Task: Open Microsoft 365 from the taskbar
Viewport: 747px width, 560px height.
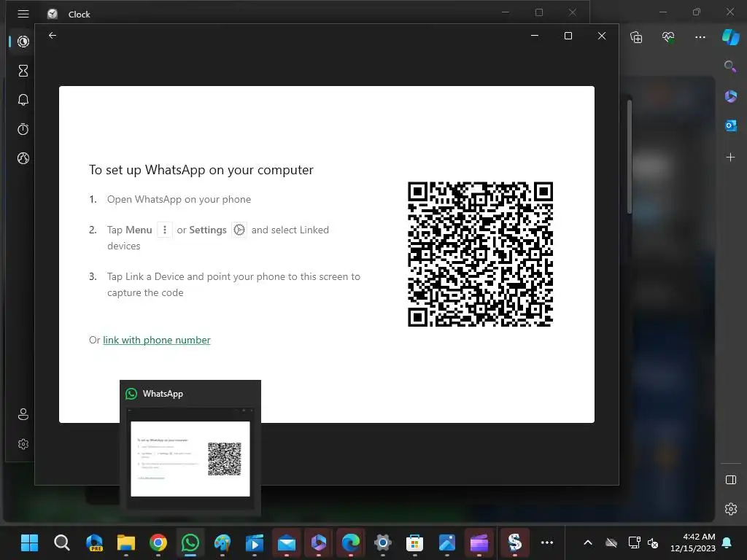Action: coord(318,542)
